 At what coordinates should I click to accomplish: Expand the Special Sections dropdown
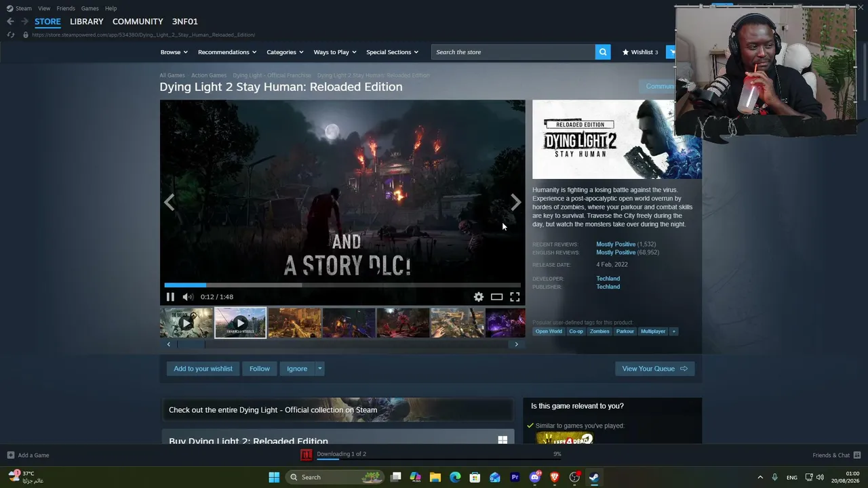(x=393, y=52)
